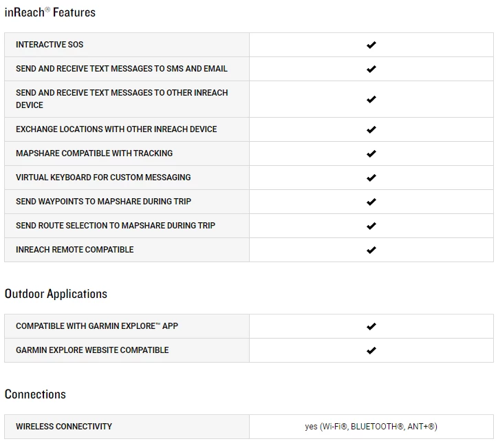Click the Compatible with Garmin Explore App label
Screen dimensions: 498x448
point(97,326)
